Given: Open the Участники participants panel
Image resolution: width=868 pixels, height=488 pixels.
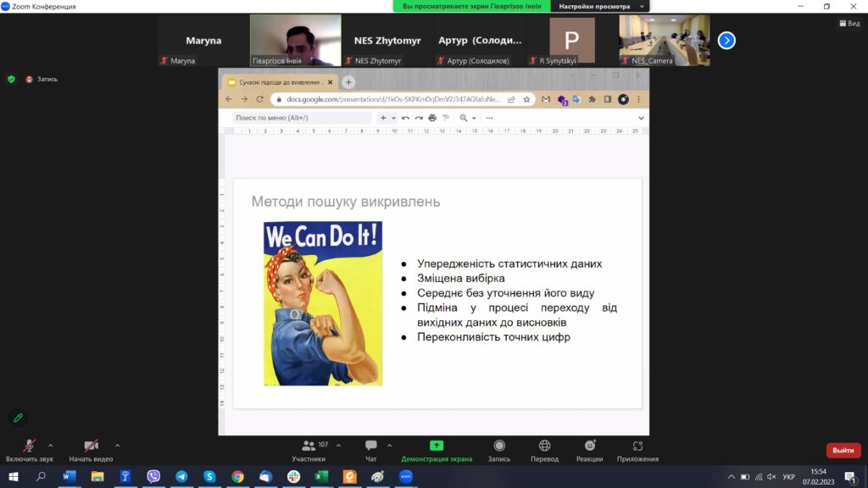Looking at the screenshot, I should coord(309,451).
